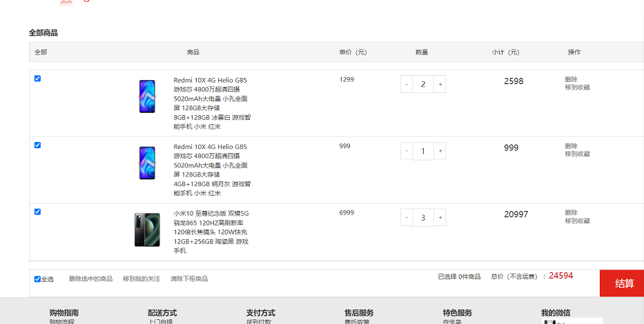The height and width of the screenshot is (324, 644).
Task: Open the Redmi 10X 8GB+128GB 冰雾白 product title
Action: coord(212,103)
